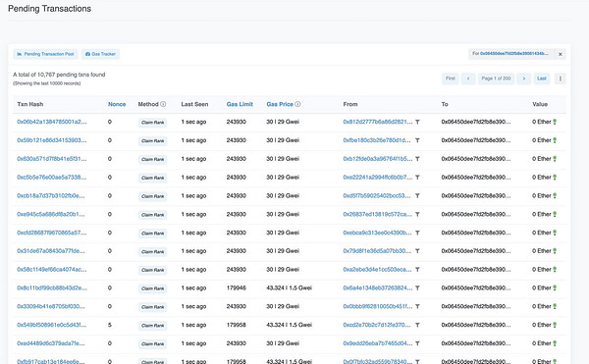Filter by sender 0x79d8f1e36d5a07bb30 funnel icon
Screen dimensions: 589x364
(417, 251)
